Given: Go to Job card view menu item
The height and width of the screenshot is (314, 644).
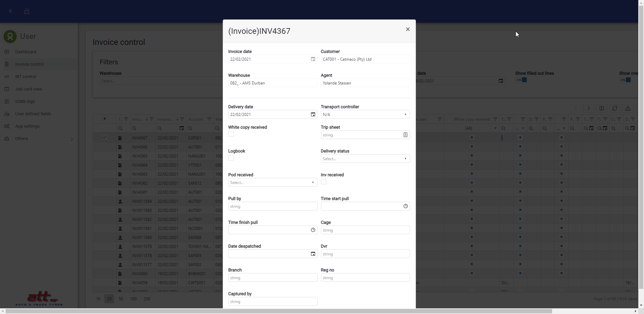Looking at the screenshot, I should [29, 89].
